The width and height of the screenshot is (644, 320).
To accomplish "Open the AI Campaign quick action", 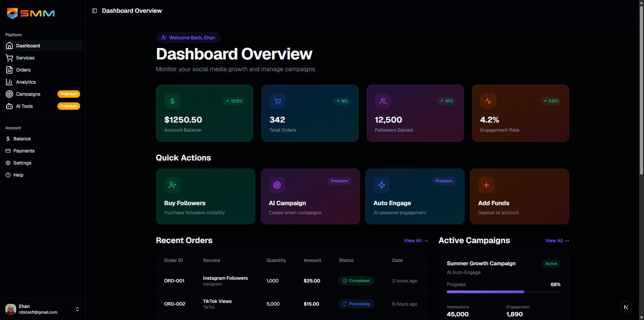I will click(310, 196).
